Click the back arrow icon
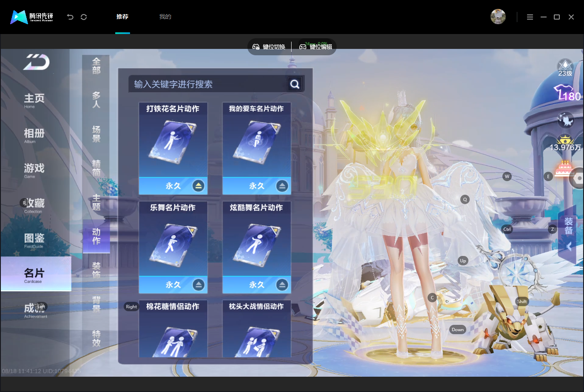The width and height of the screenshot is (584, 392). point(70,17)
